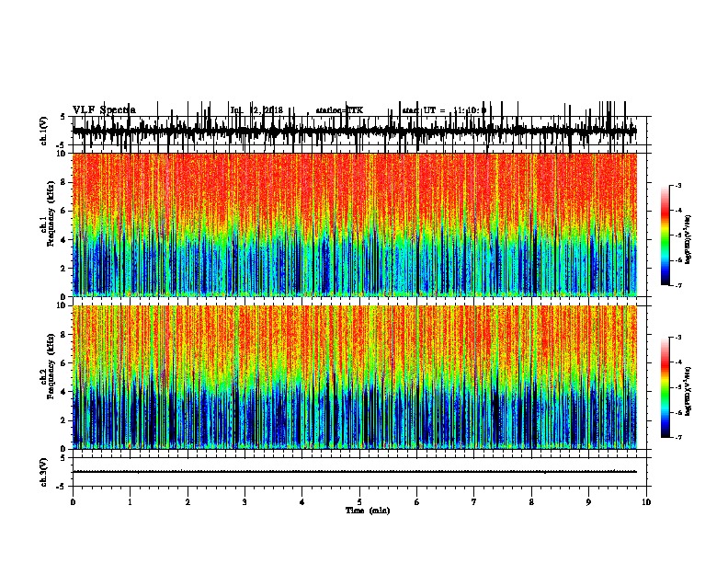Select the "Jul. 12, 2018" date text
The height and width of the screenshot is (563, 728).
[x=256, y=110]
